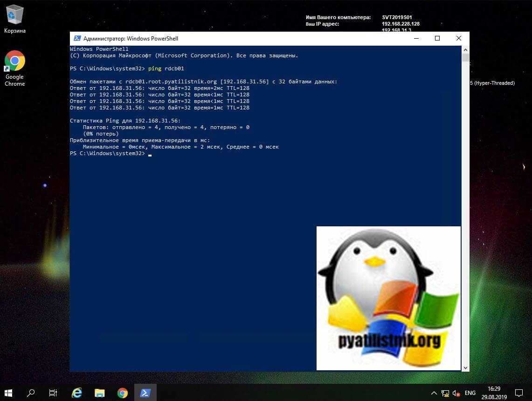Click the PowerShell icon in the title bar
Screen dimensions: 532x401
tap(77, 38)
